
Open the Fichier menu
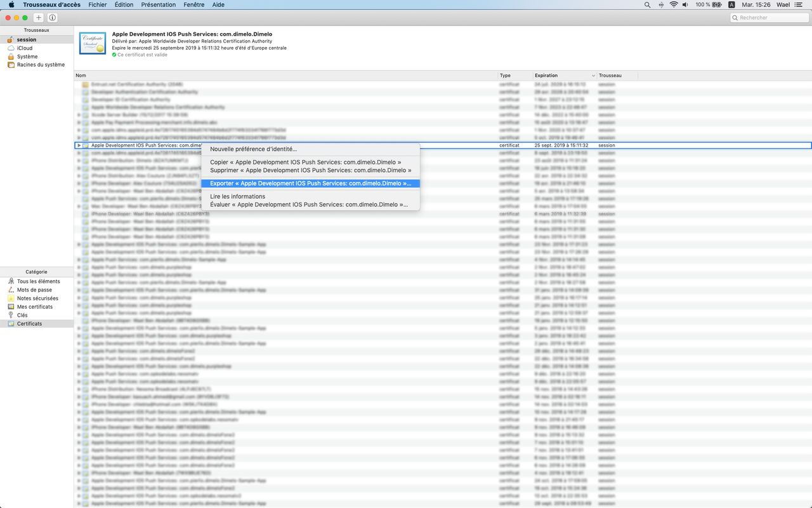(x=98, y=4)
